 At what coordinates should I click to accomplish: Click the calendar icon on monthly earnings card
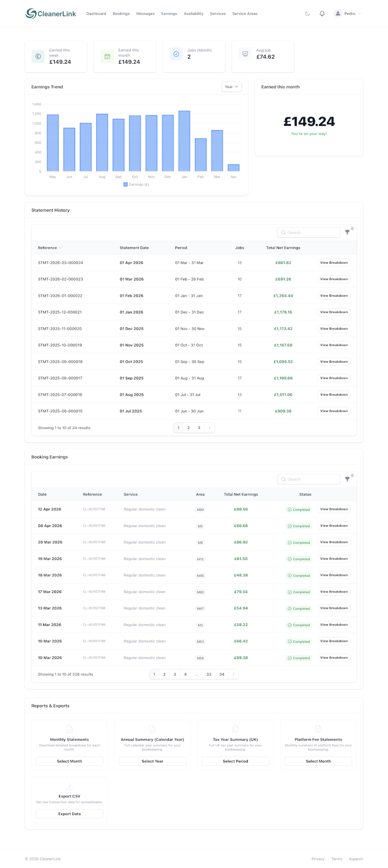click(107, 56)
